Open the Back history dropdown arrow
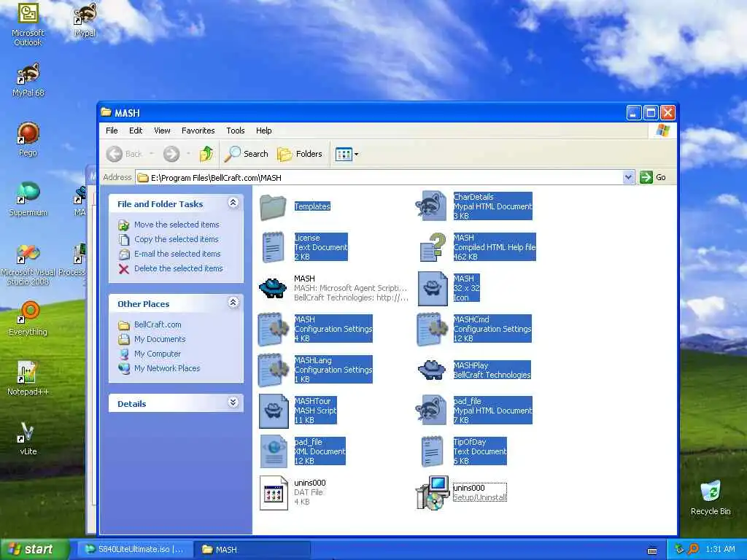 click(152, 154)
